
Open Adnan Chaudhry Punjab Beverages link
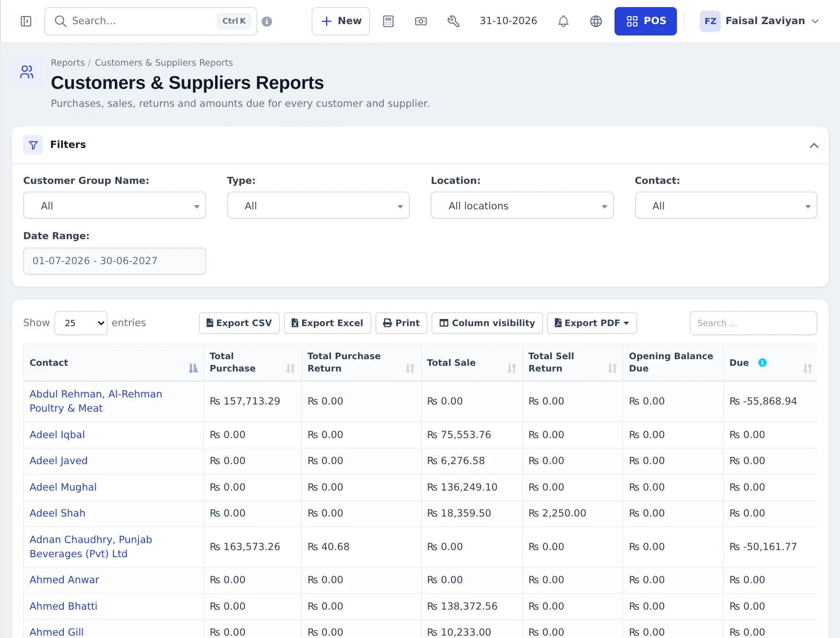pyautogui.click(x=91, y=547)
